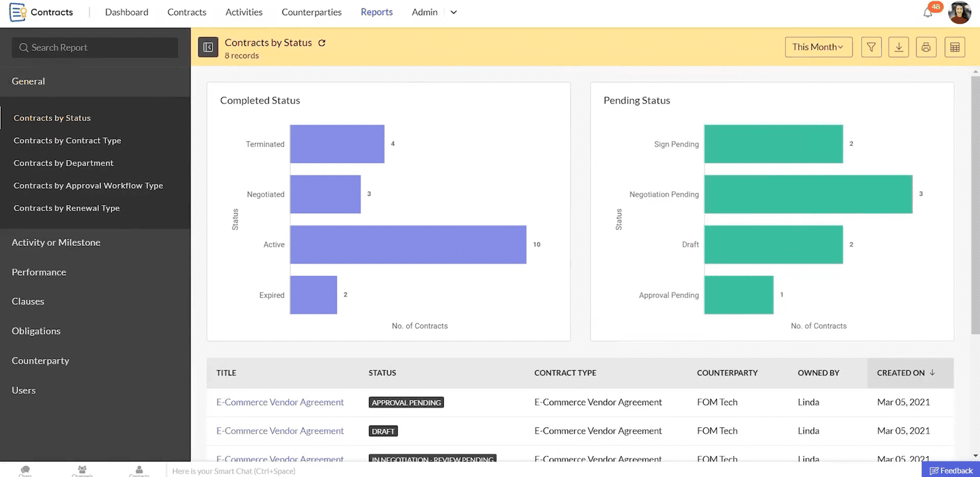The image size is (980, 477).
Task: Collapse the report sidebar panel icon
Action: pyautogui.click(x=208, y=47)
